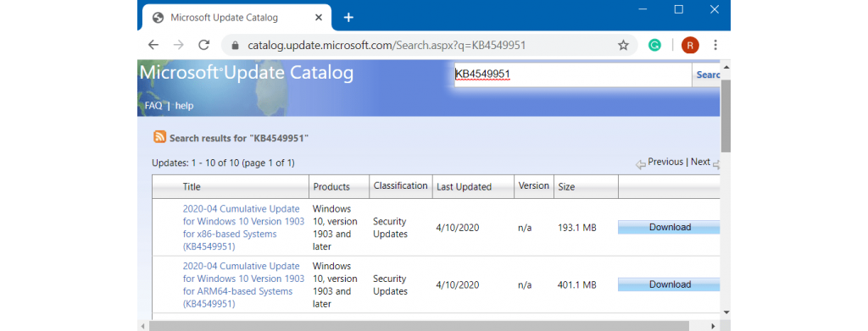Screen dimensions: 868x331
Task: Sort by the Version column header
Action: [x=534, y=185]
